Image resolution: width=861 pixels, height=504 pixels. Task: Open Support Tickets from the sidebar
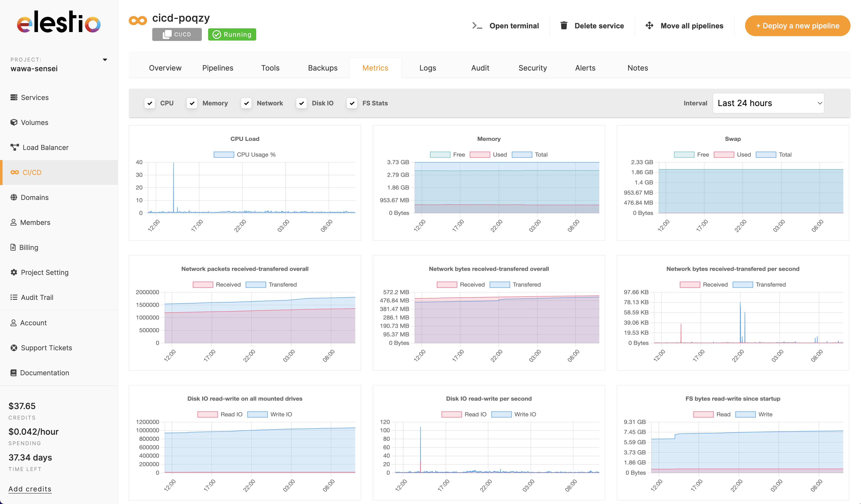tap(46, 348)
